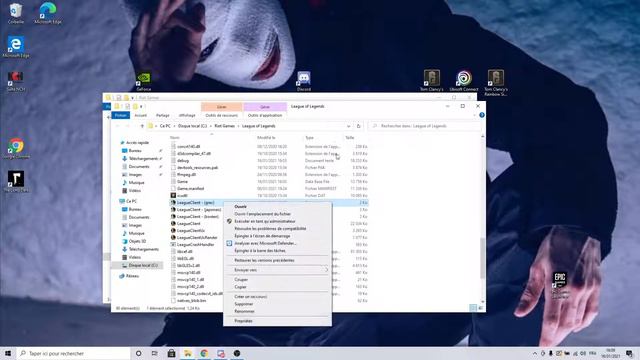640x360 pixels.
Task: Show hidden system tray icons chevron
Action: pyautogui.click(x=535, y=353)
